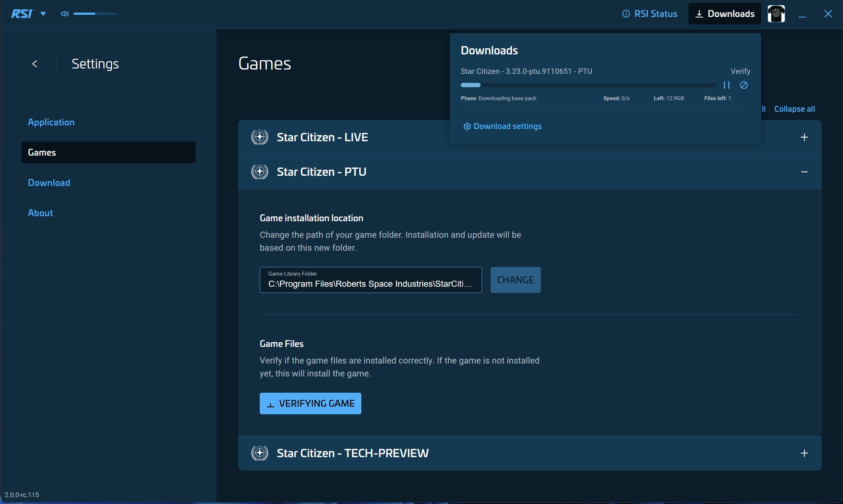Open the RSI Status link
This screenshot has height=504, width=843.
click(x=650, y=14)
